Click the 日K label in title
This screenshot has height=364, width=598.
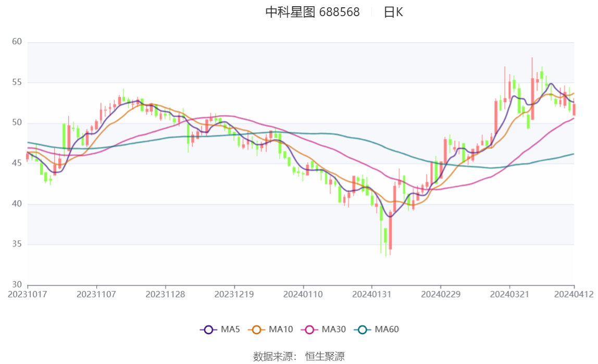(x=393, y=12)
